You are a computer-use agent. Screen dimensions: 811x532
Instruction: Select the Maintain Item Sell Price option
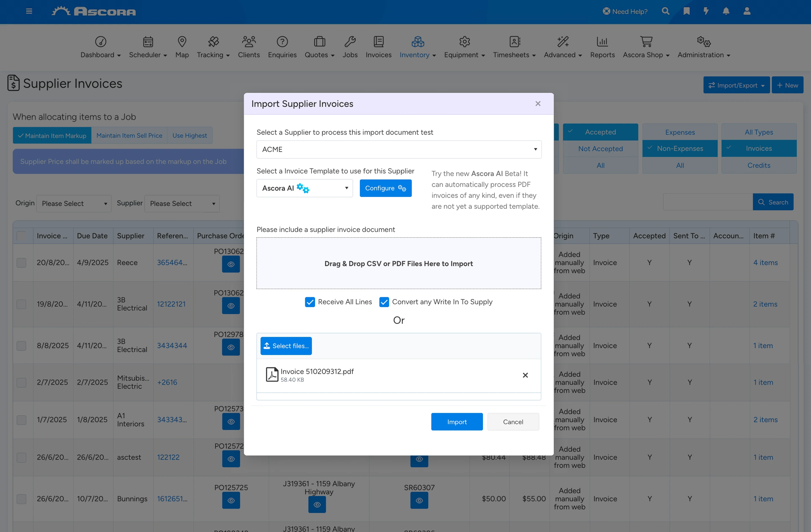click(x=129, y=135)
